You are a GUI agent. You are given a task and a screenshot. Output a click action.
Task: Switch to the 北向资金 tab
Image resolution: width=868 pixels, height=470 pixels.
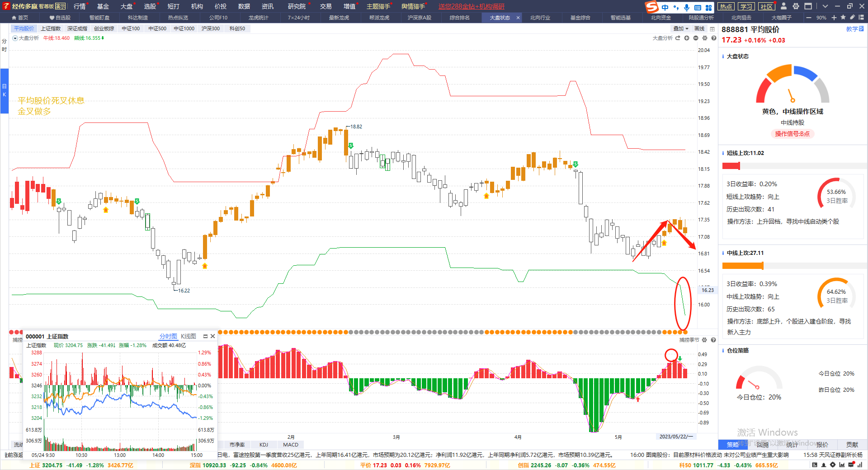tap(661, 18)
